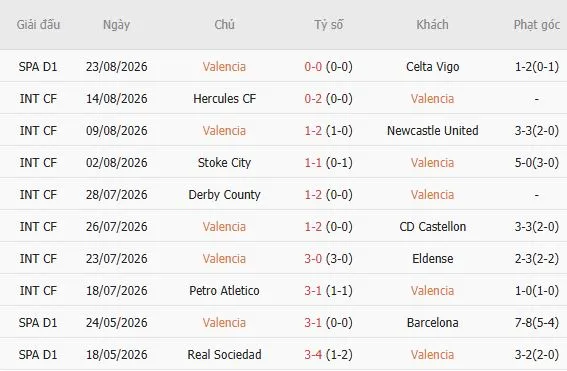
Task: Click the 'Phạt góc' column header
Action: coord(537,25)
